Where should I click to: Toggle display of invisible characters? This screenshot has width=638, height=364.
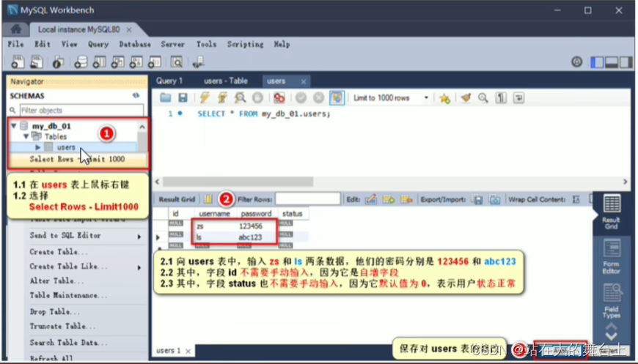tap(501, 97)
